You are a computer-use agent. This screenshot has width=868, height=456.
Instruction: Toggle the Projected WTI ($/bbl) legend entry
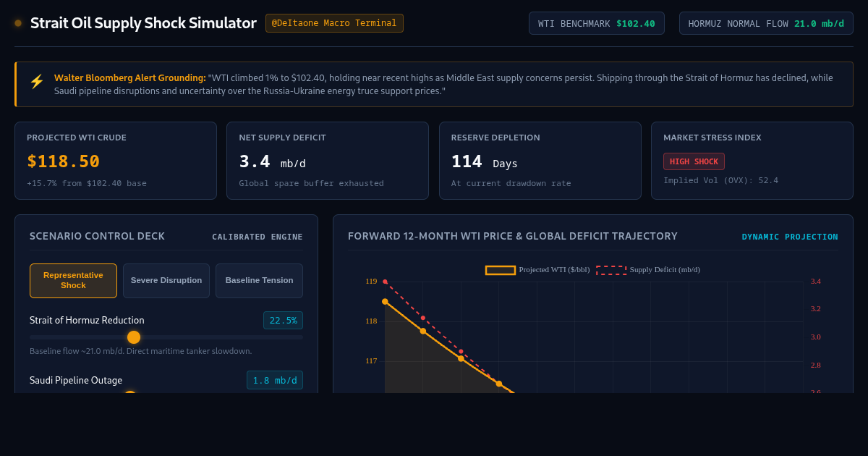pyautogui.click(x=537, y=270)
